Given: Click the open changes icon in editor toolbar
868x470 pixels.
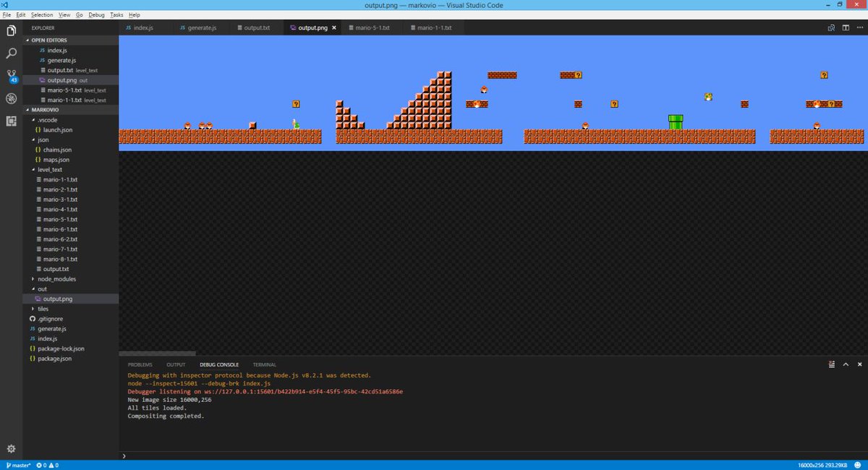Looking at the screenshot, I should tap(831, 28).
